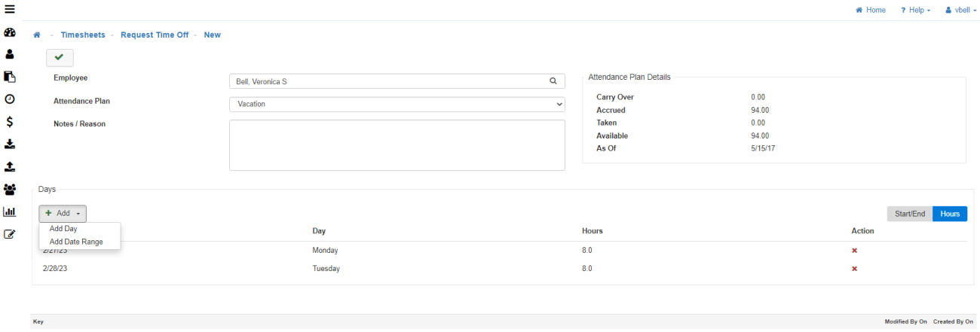Go to Timesheets breadcrumb link
The width and height of the screenshot is (980, 332).
(x=83, y=35)
